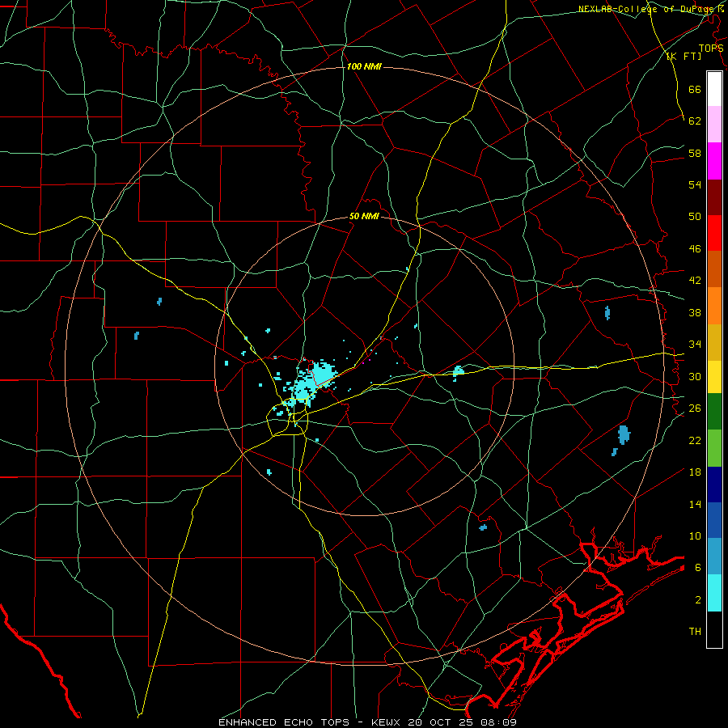Viewport: 728px width, 728px height.
Task: Click the 'TOPS' legend title
Action: [711, 48]
